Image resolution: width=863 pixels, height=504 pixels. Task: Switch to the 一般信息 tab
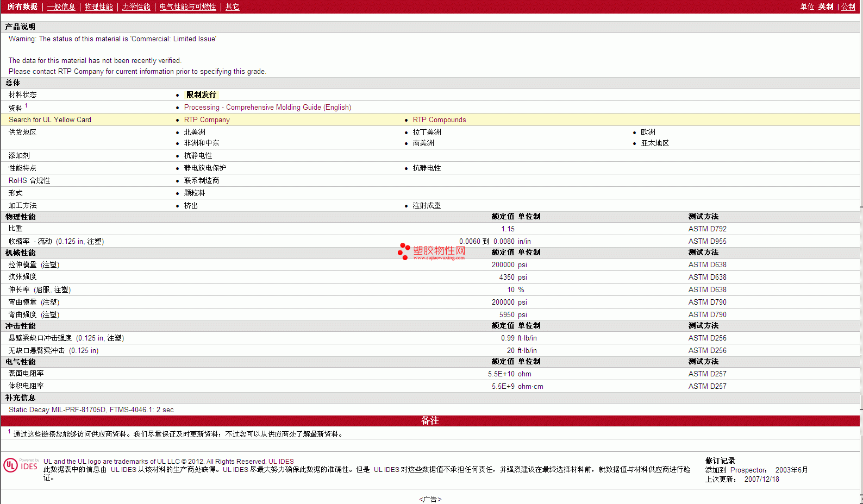[61, 7]
